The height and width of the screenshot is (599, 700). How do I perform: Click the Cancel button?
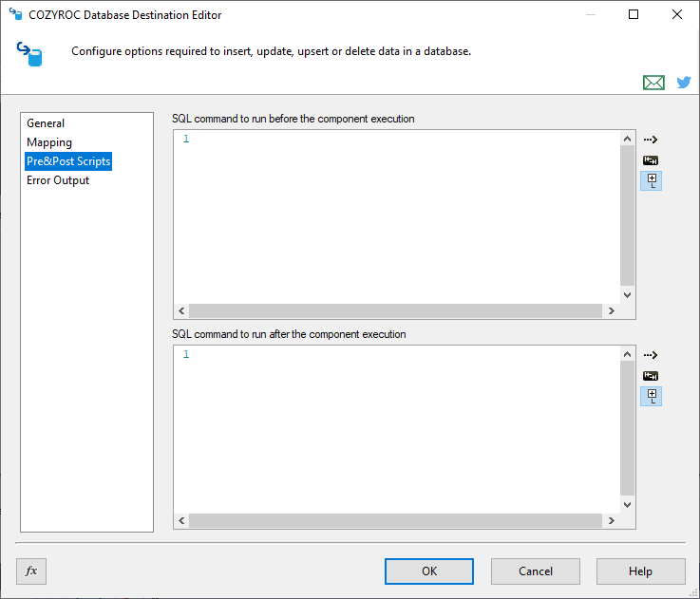536,571
